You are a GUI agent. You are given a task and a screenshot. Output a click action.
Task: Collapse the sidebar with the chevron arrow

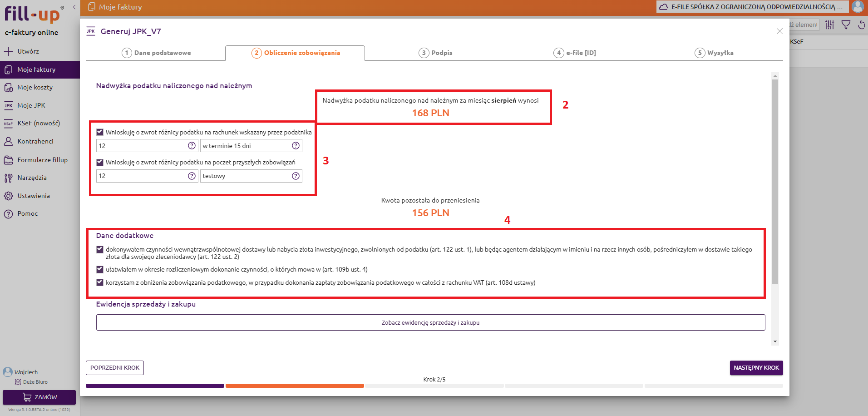point(74,7)
